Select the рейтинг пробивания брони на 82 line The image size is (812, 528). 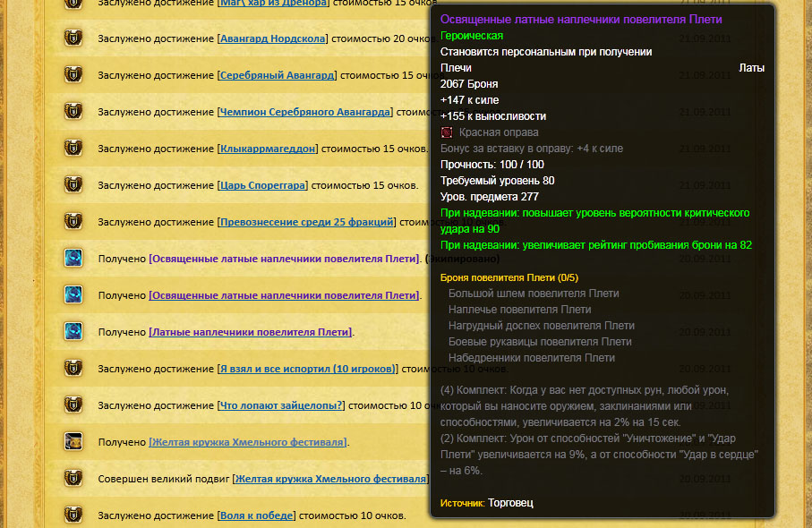596,245
